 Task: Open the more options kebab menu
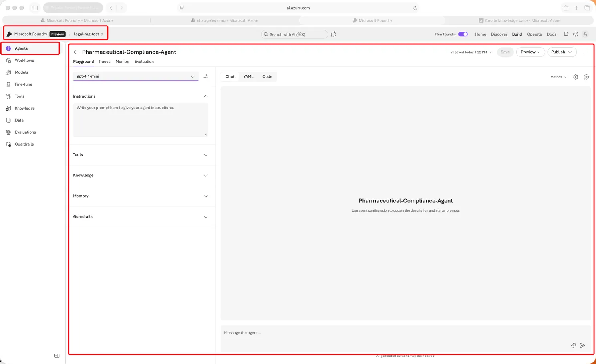click(584, 52)
